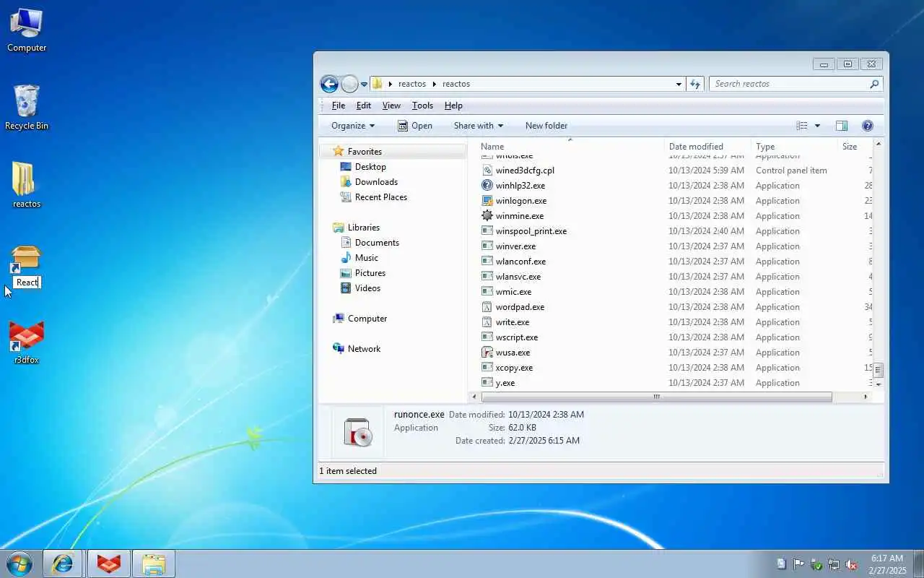This screenshot has width=924, height=578.
Task: Click the Open toolbar button
Action: [415, 126]
